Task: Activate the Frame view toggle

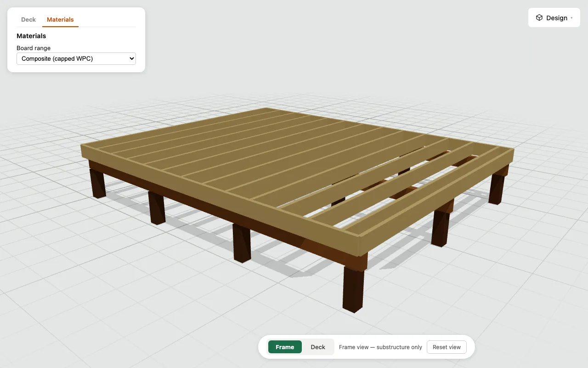Action: tap(285, 347)
